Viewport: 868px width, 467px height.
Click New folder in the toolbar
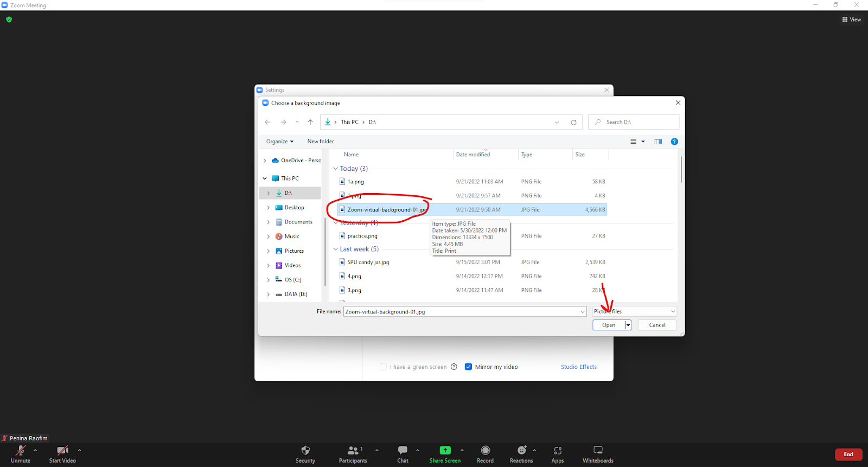click(x=321, y=142)
